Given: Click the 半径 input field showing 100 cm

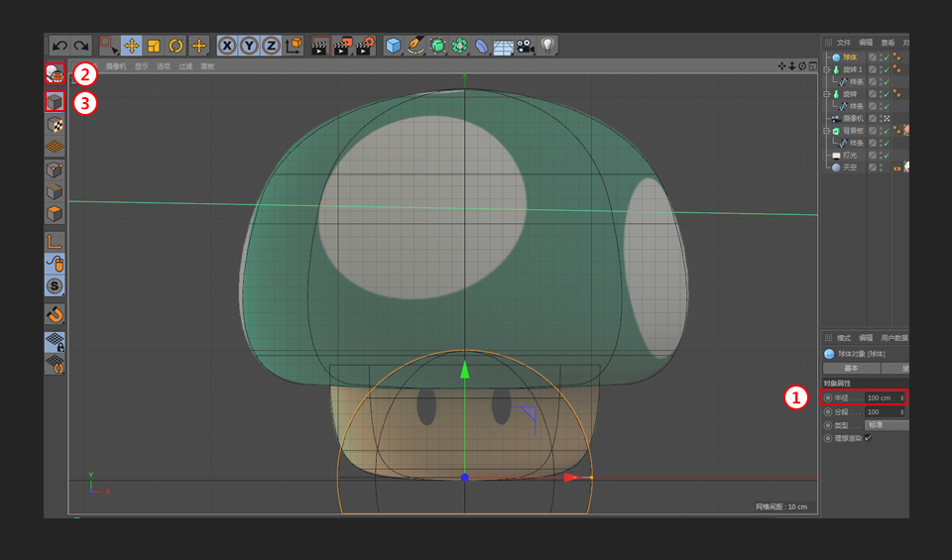Looking at the screenshot, I should [882, 397].
